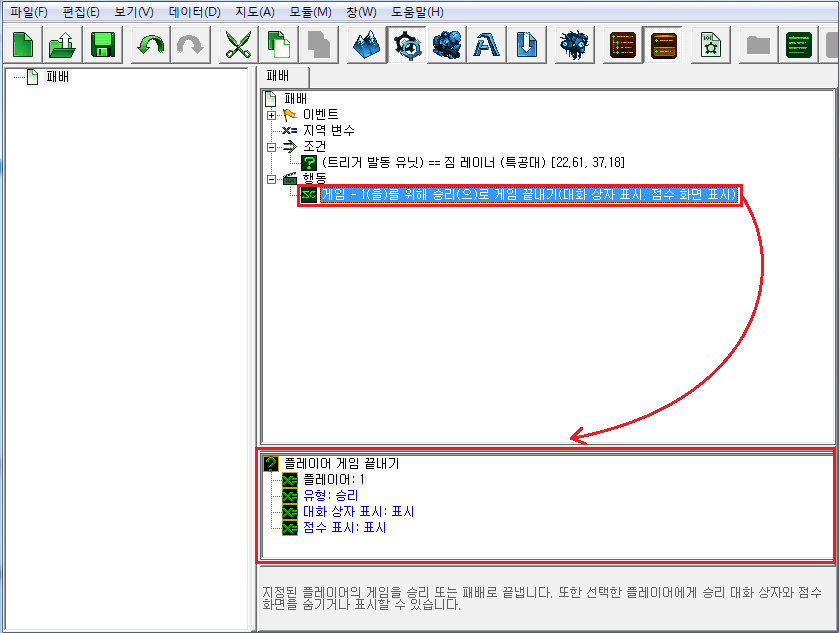Click the green arrow icon next to 조건
This screenshot has width=840, height=633.
point(290,147)
